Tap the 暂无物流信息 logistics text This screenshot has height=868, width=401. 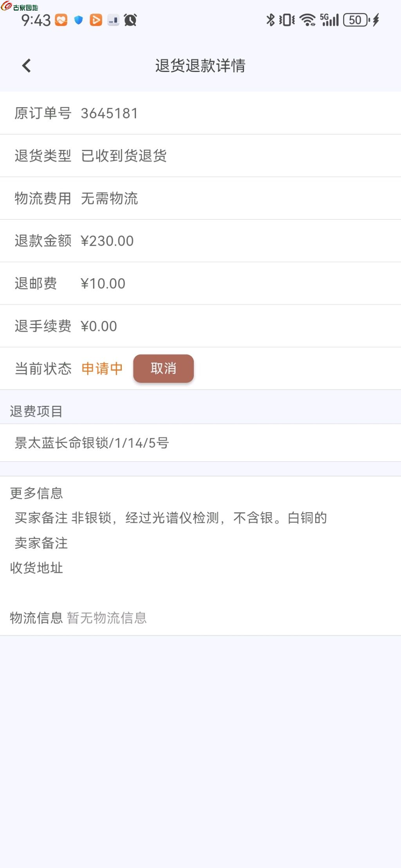(x=107, y=618)
